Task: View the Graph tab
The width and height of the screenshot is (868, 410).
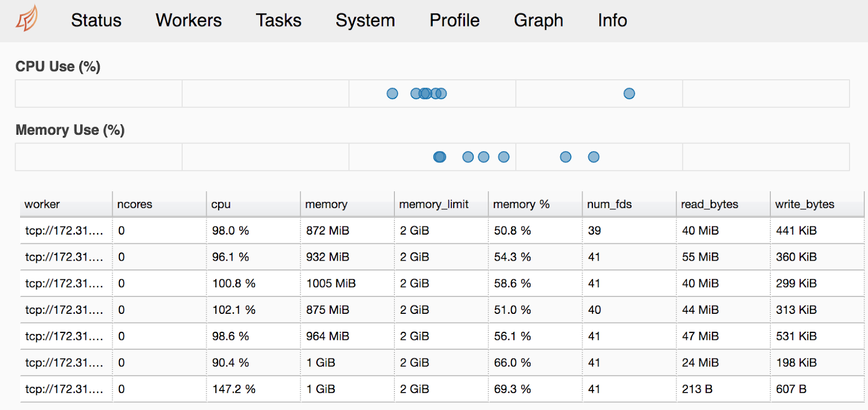Action: pos(538,21)
